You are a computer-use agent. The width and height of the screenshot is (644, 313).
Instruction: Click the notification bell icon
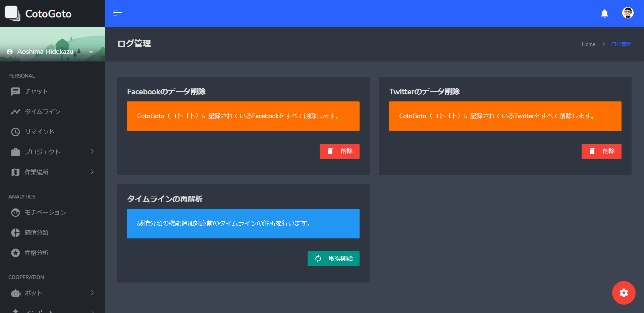[604, 13]
